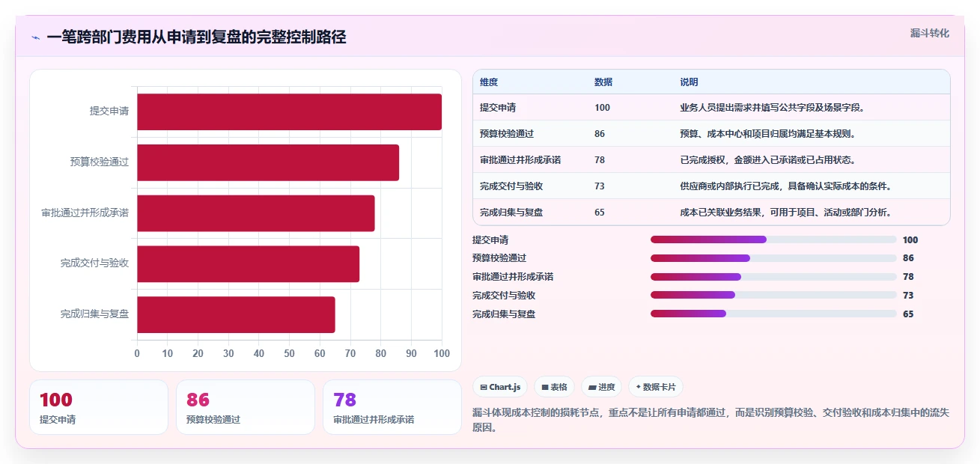Click the panel title 一笔跨部门费用从申请到复盘
Image resolution: width=980 pixels, height=464 pixels.
196,37
